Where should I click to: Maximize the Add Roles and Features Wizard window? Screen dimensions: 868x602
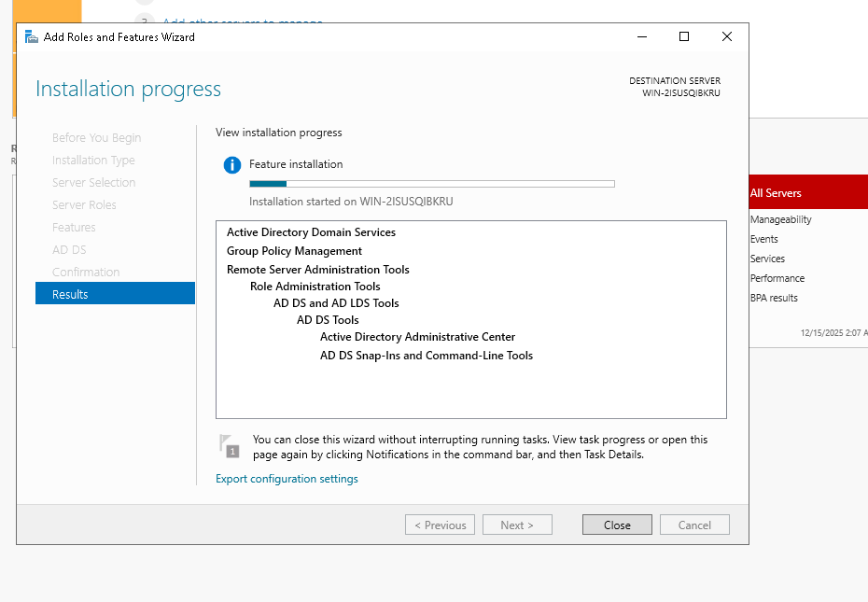pos(684,36)
